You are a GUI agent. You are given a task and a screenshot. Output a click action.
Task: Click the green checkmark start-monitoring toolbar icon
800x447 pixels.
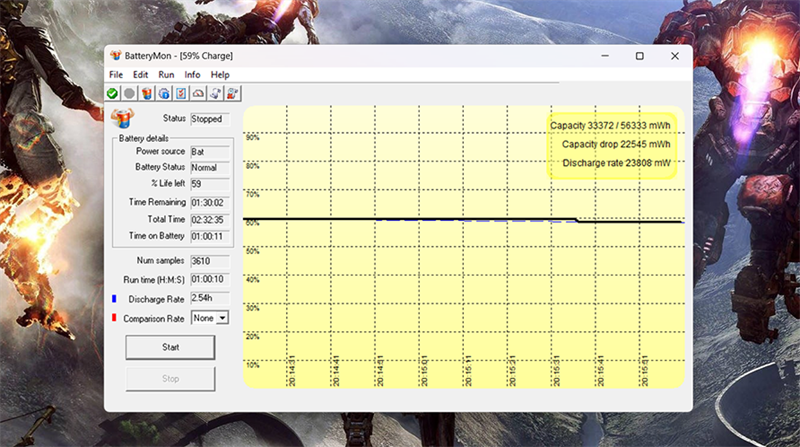pos(112,93)
